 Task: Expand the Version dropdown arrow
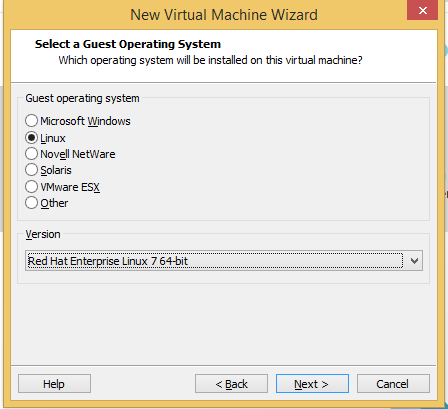point(414,261)
